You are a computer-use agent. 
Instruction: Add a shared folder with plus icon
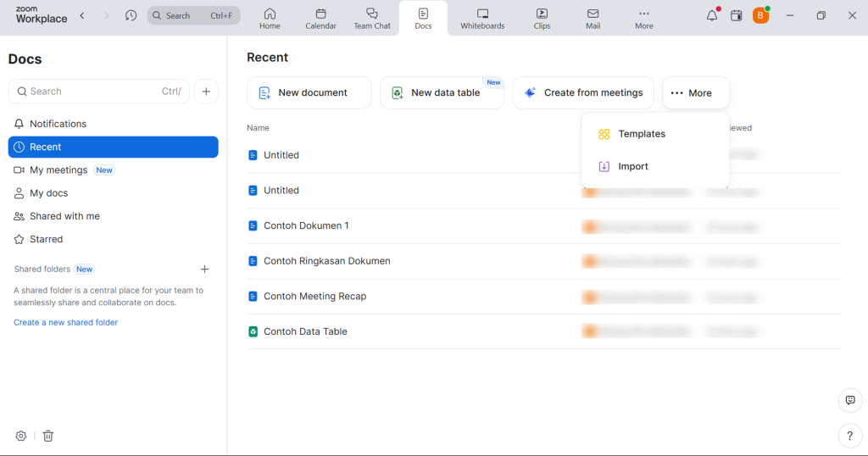point(204,269)
